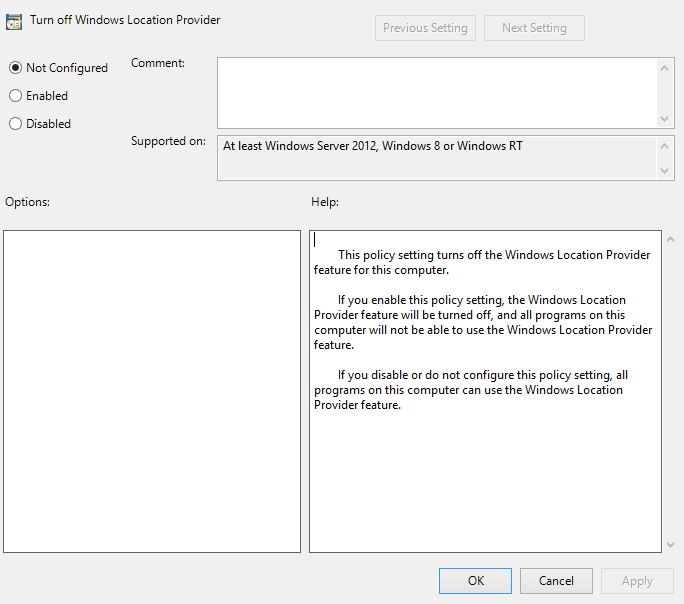This screenshot has width=684, height=604.
Task: Click the 'At least Windows Server 2012' text
Action: click(x=373, y=146)
